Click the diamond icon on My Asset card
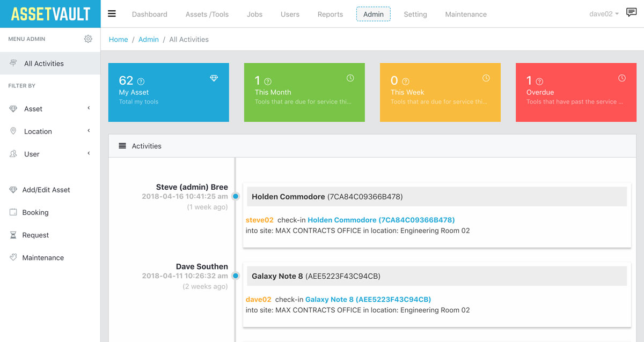Screen dimensions: 644x342 [214, 78]
